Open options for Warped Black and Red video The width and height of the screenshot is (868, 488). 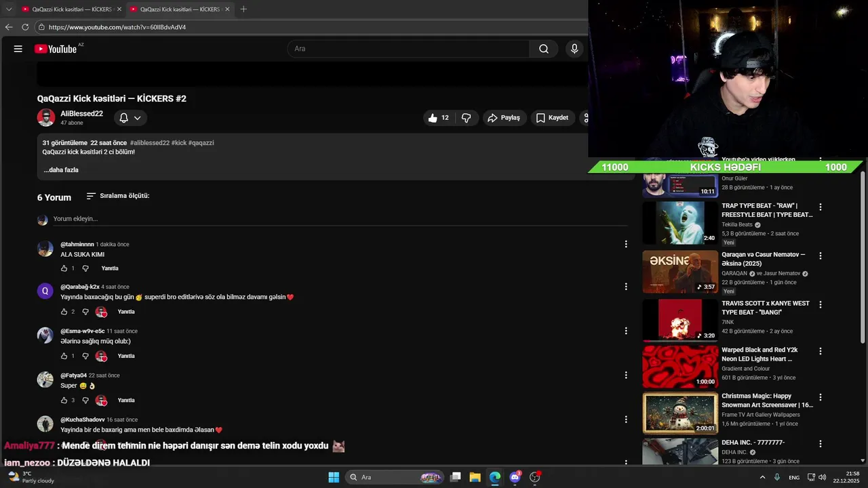[x=821, y=351]
